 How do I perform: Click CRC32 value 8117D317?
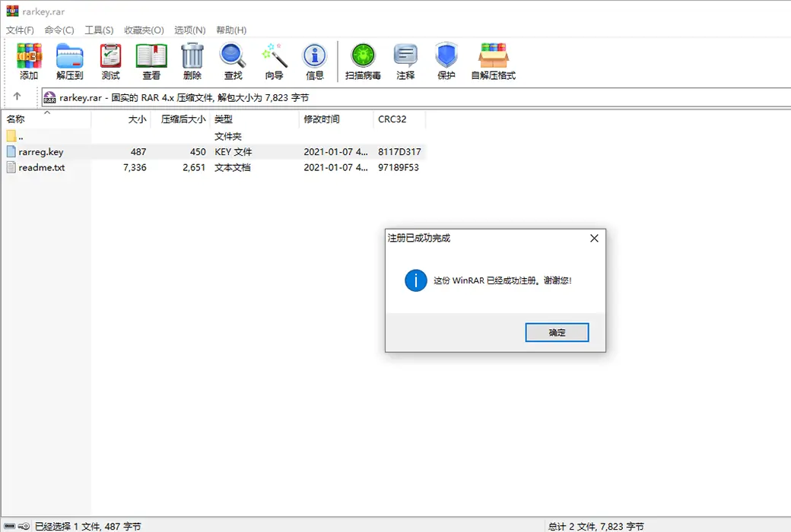click(399, 152)
